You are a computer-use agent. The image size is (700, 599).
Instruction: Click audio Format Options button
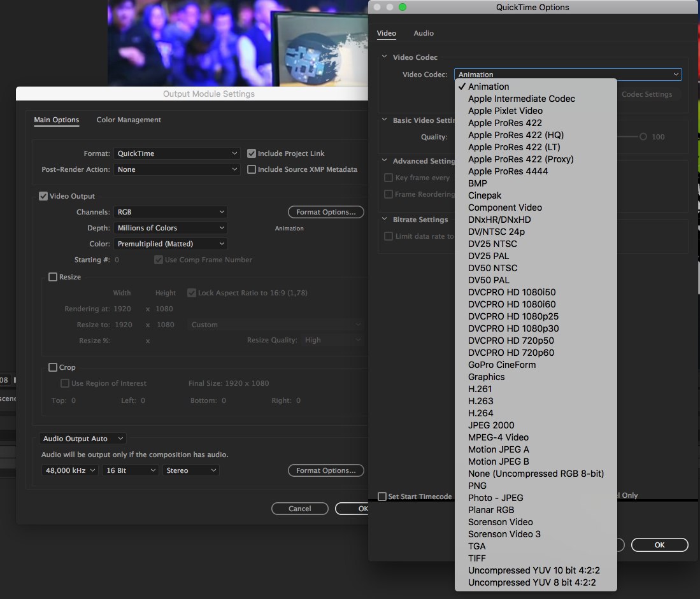(326, 470)
